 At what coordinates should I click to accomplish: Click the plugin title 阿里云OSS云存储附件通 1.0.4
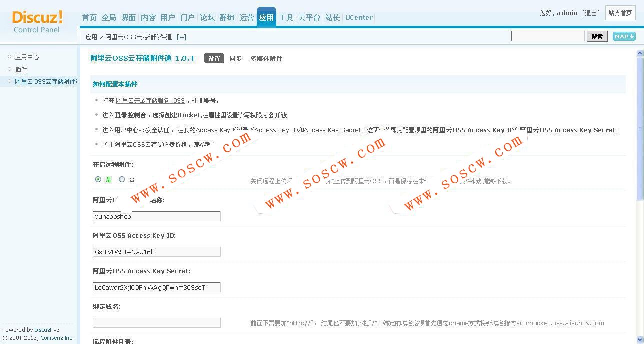[x=142, y=58]
